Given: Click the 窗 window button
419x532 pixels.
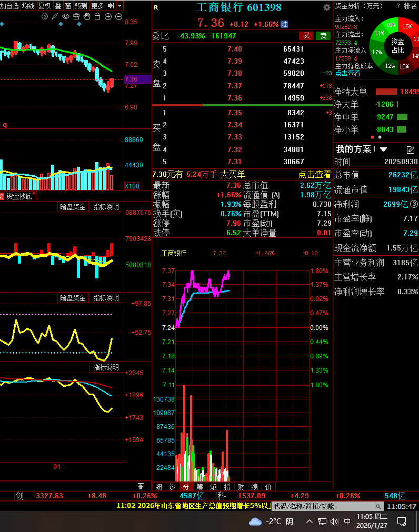Looking at the screenshot, I should 68,6.
